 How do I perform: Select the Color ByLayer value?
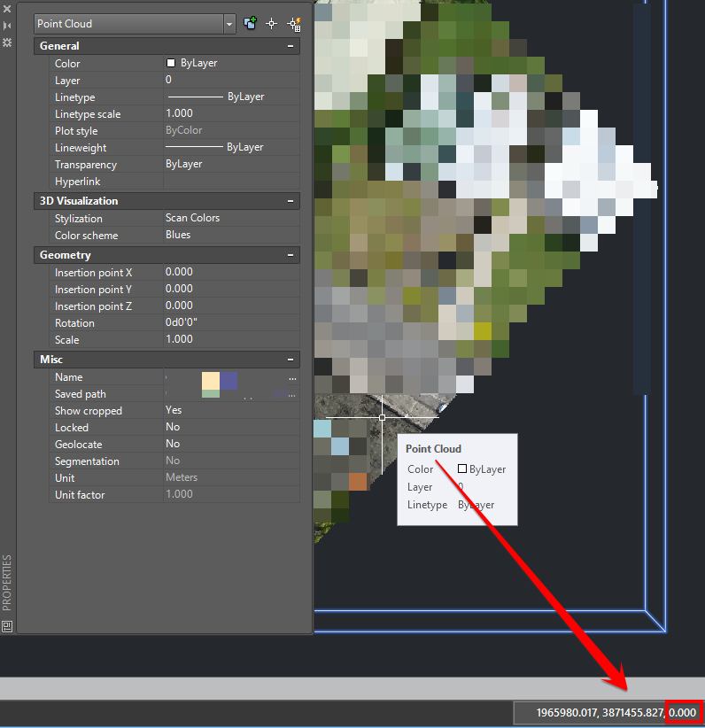pos(231,63)
